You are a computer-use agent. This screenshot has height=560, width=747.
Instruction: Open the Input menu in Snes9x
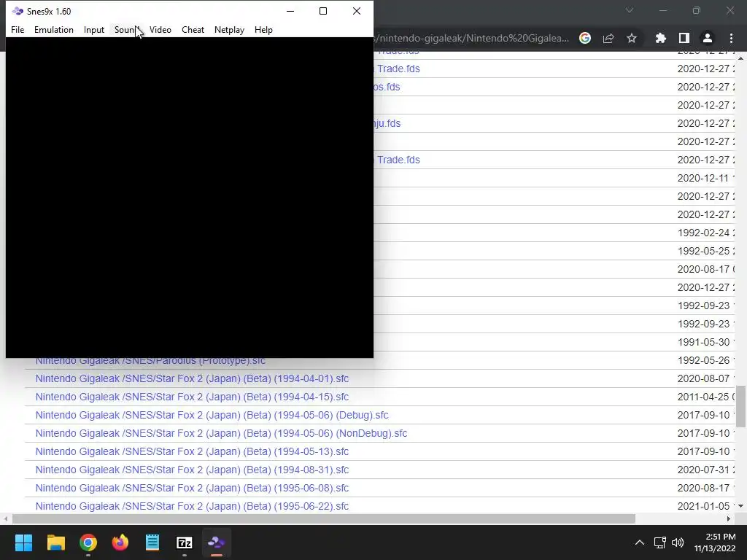pyautogui.click(x=94, y=29)
